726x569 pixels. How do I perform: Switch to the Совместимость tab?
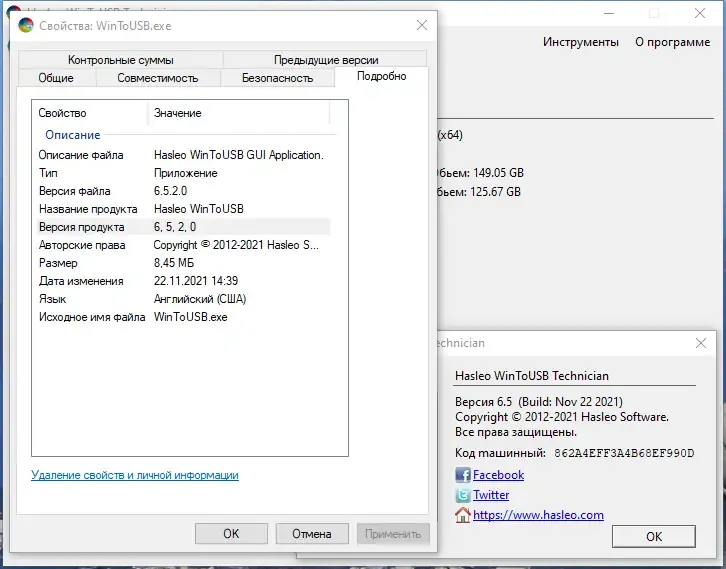tap(158, 78)
